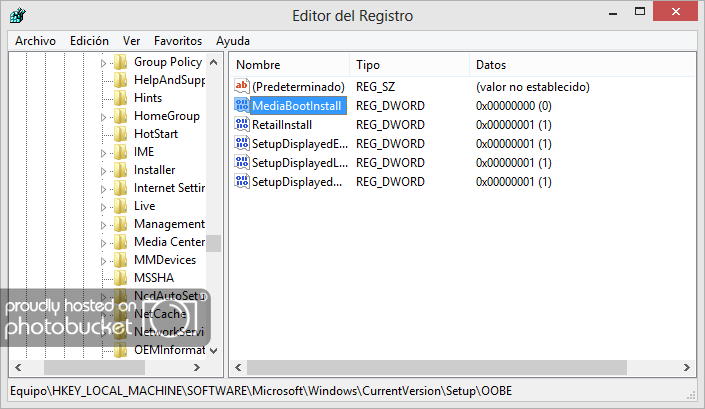Expand the Live key
Screen dimensions: 705x409
click(x=103, y=207)
